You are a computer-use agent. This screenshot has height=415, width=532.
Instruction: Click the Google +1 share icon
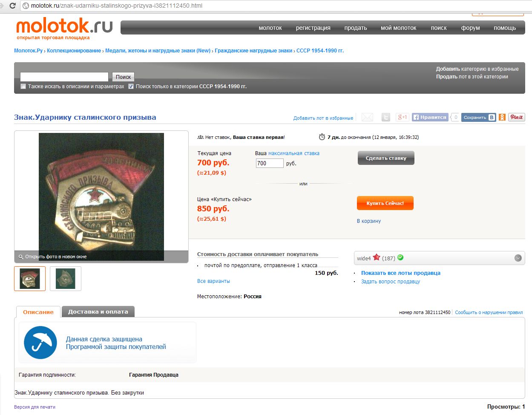[402, 117]
